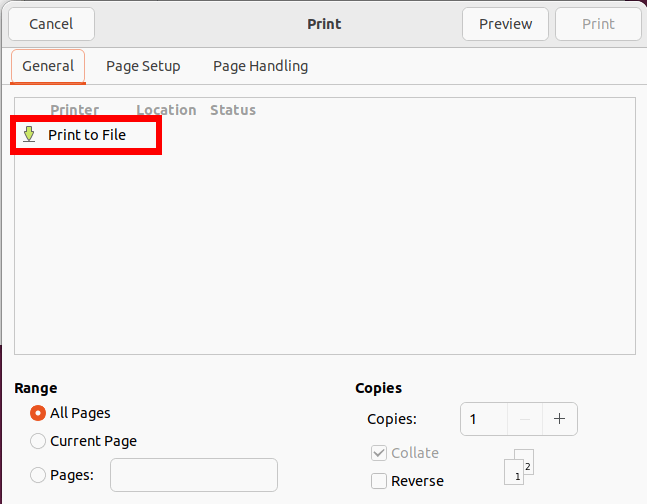Click the green Print to File arrow icon
Image resolution: width=647 pixels, height=504 pixels.
pos(29,135)
